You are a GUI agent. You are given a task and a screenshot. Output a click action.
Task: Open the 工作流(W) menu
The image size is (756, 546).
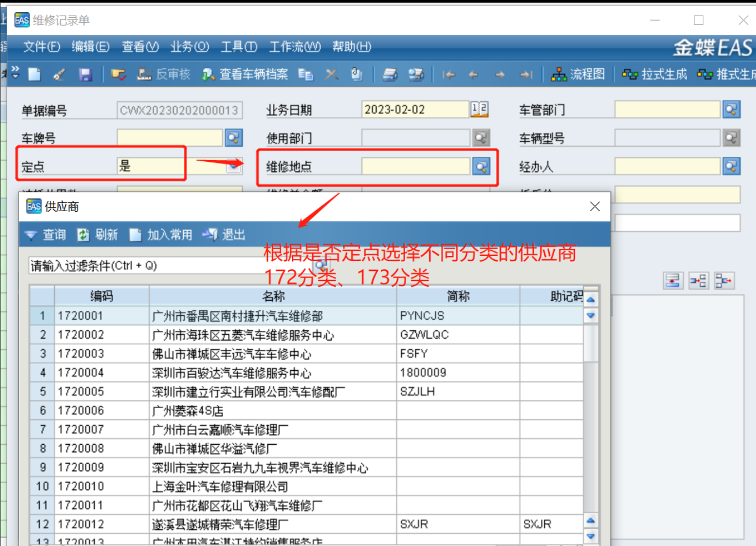[x=295, y=47]
